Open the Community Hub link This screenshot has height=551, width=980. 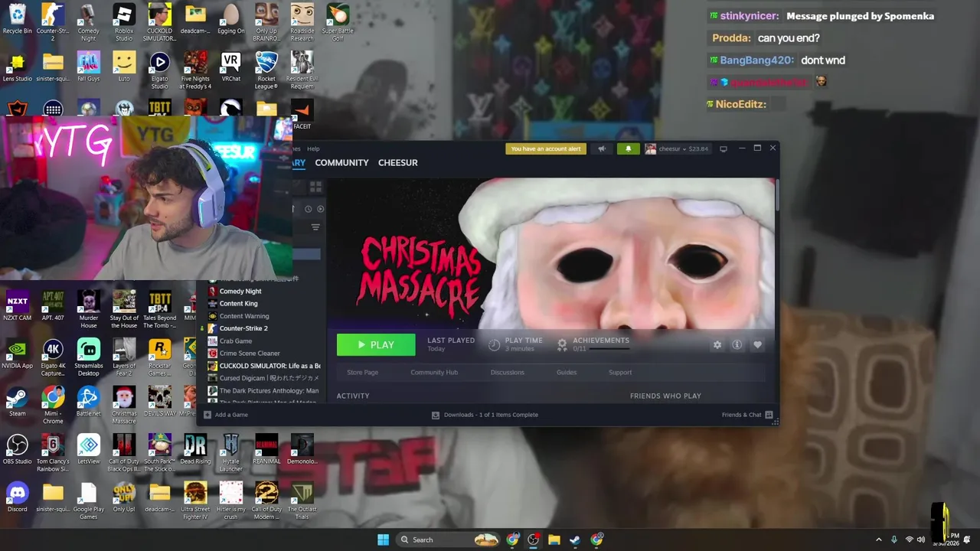(434, 373)
